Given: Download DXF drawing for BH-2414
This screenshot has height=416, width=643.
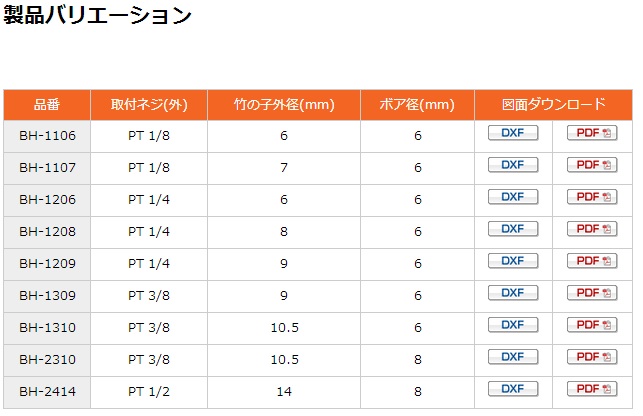Looking at the screenshot, I should (x=512, y=389).
